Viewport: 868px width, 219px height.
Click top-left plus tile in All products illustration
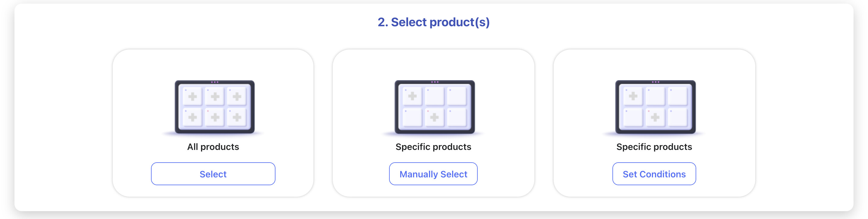point(192,97)
